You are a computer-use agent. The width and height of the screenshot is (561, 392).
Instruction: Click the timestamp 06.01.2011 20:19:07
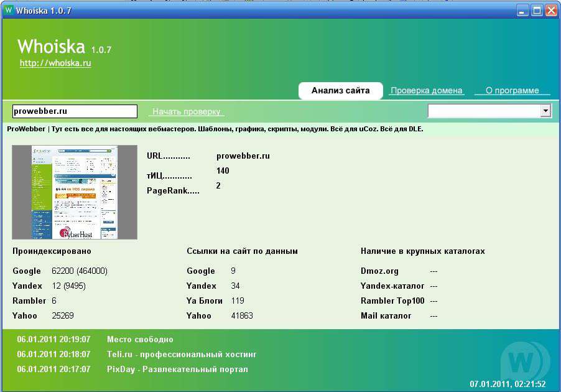click(x=53, y=339)
